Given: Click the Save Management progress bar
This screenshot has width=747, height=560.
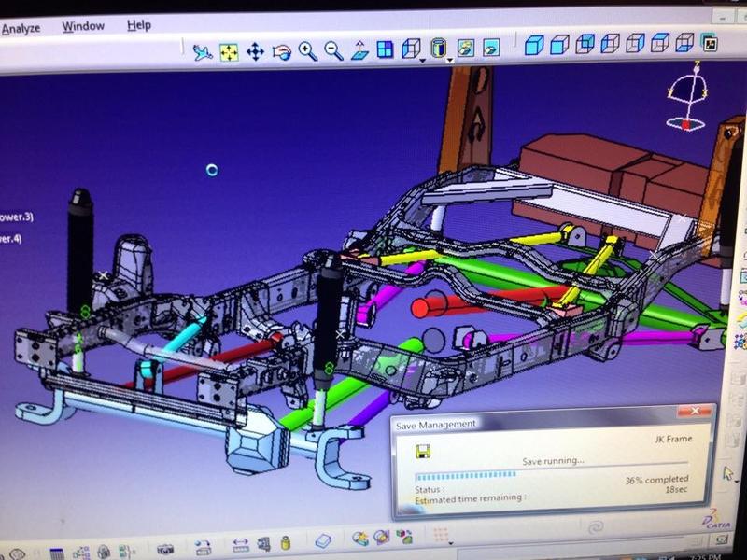Looking at the screenshot, I should [551, 472].
